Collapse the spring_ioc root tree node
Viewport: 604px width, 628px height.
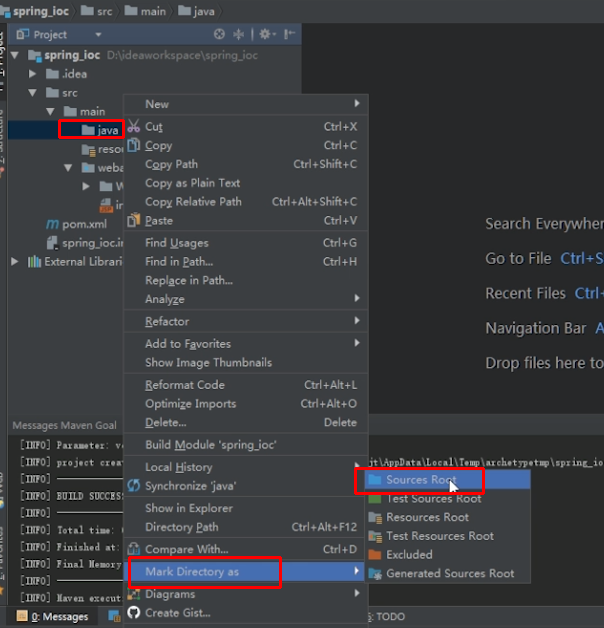(x=15, y=55)
